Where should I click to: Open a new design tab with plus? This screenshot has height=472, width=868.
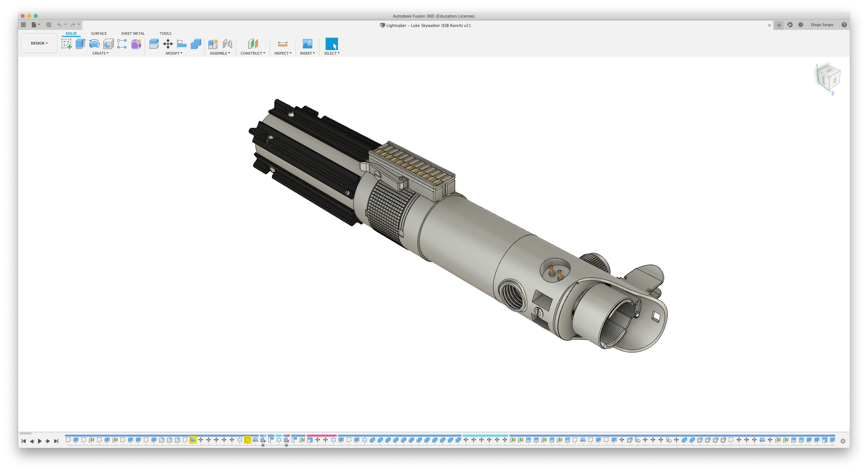tap(779, 25)
